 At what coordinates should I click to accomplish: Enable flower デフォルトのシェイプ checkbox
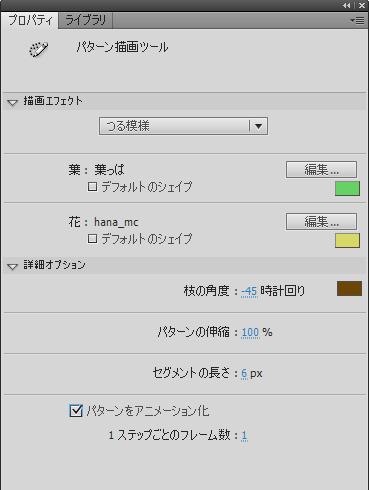(92, 239)
